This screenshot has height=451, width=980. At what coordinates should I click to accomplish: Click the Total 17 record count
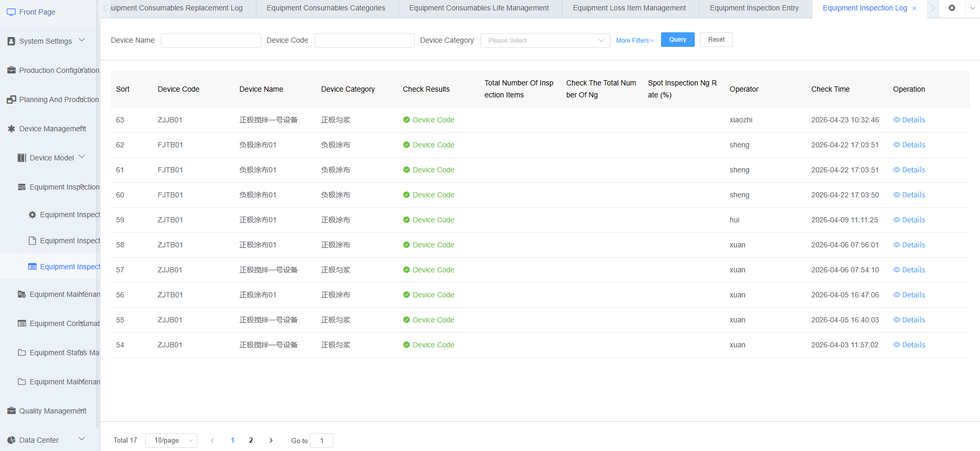click(125, 441)
